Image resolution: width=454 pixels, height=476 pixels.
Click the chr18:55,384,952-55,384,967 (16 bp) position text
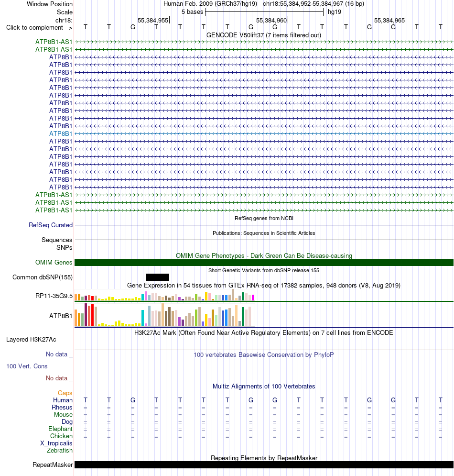313,4
